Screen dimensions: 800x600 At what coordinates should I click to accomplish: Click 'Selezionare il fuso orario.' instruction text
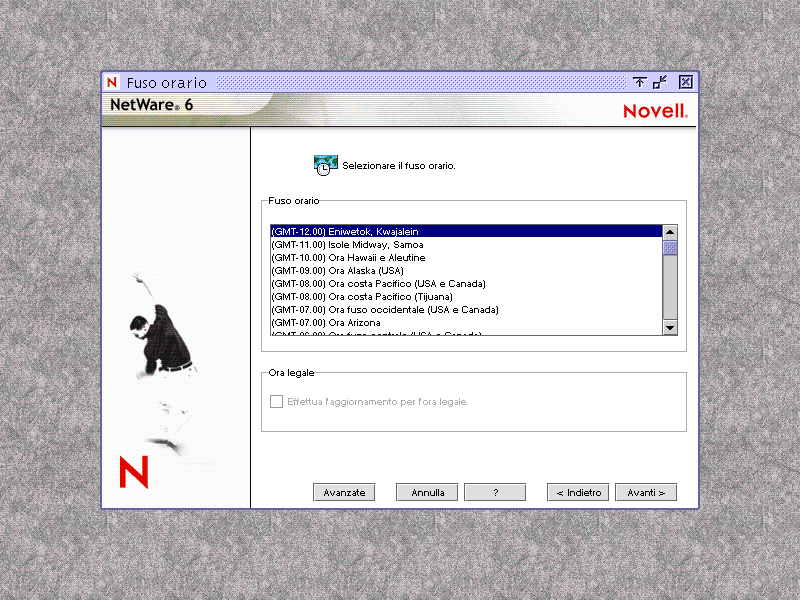click(x=398, y=166)
